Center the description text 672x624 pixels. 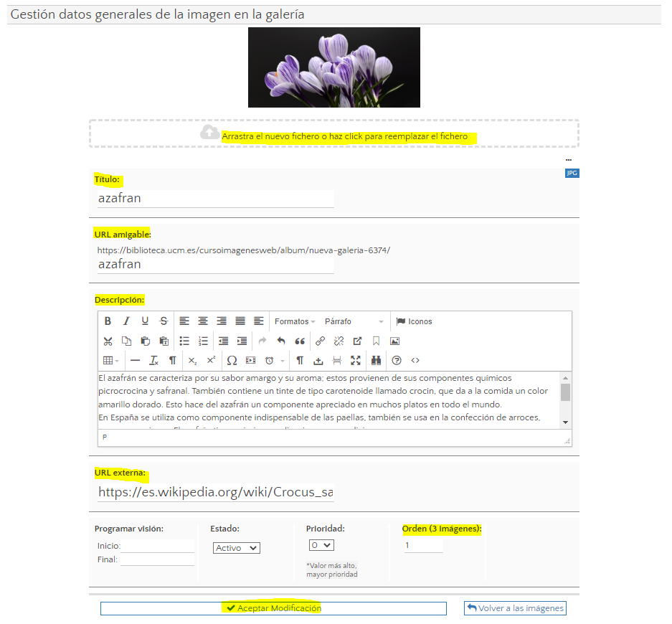tap(203, 321)
